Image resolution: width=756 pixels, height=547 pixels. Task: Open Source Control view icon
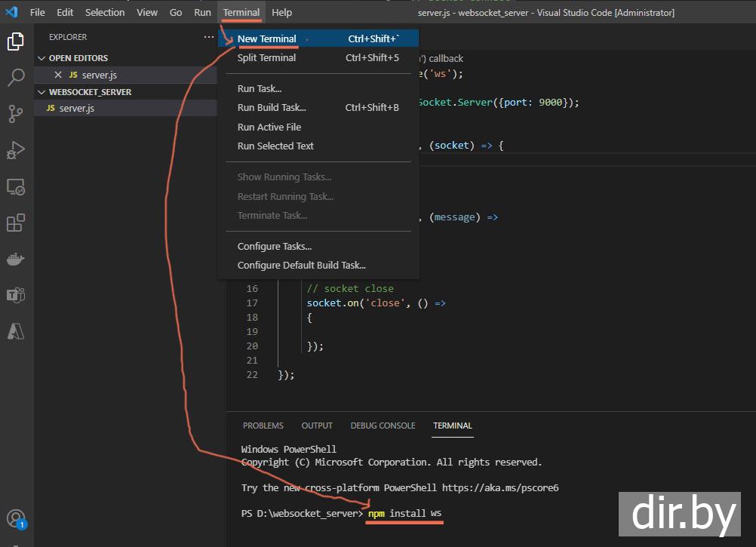pos(16,113)
